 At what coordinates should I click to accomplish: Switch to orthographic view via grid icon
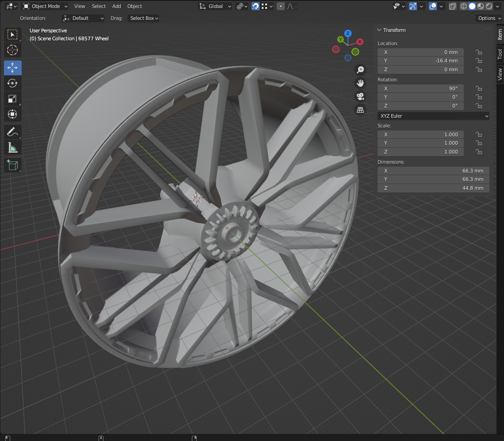[360, 110]
